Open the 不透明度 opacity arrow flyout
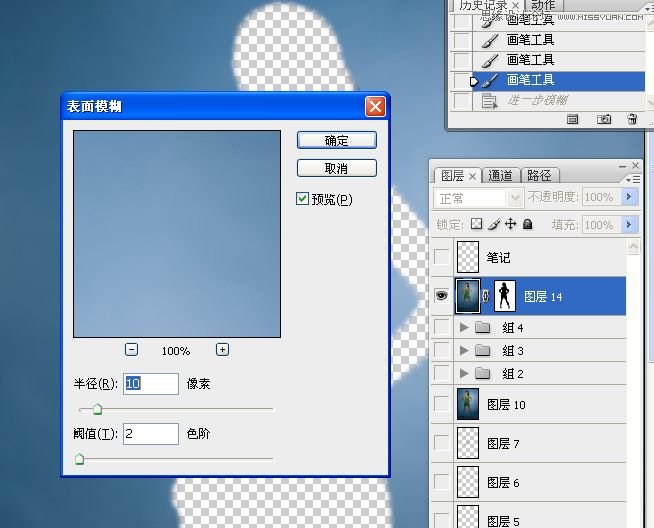 [629, 197]
